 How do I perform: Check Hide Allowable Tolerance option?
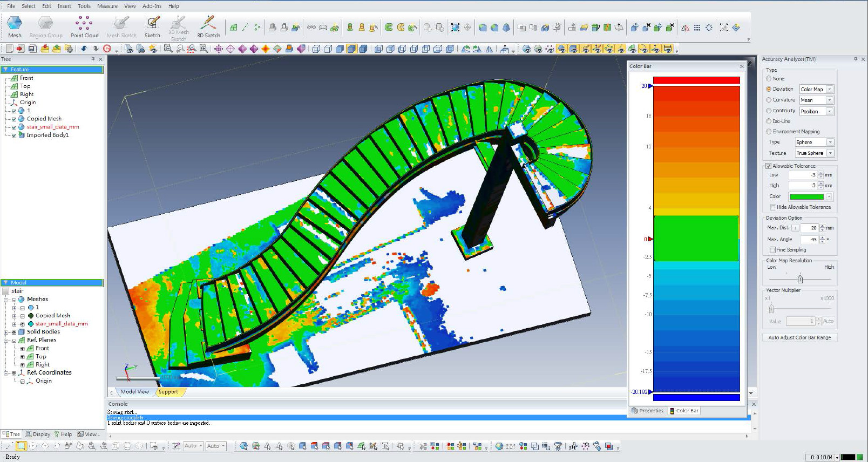click(x=773, y=207)
